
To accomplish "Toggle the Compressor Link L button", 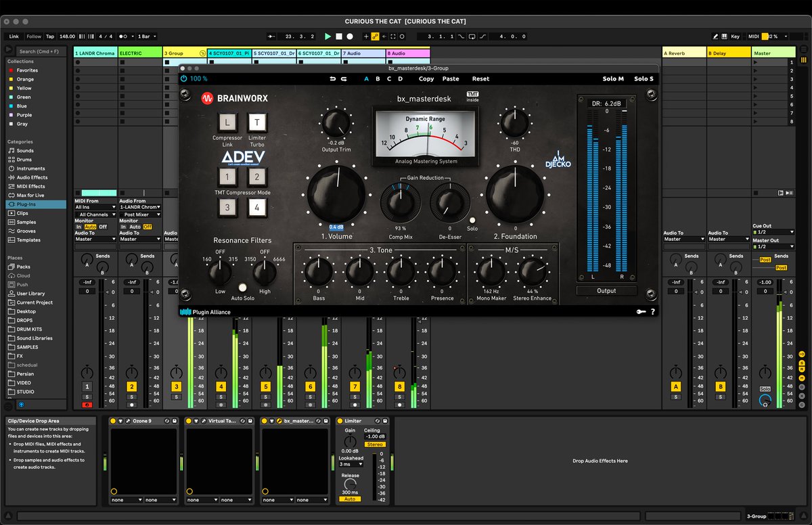I will tap(228, 122).
